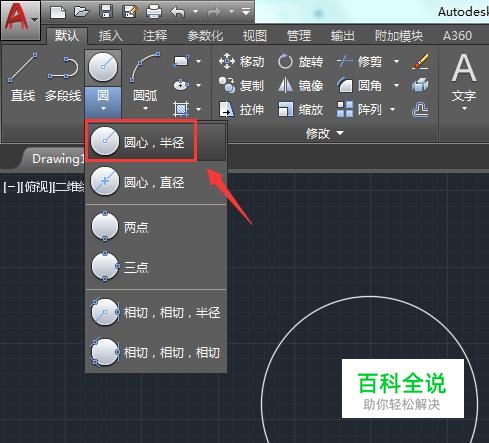Image resolution: width=489 pixels, height=443 pixels.
Task: Click the Open file folder icon
Action: pyautogui.click(x=82, y=12)
